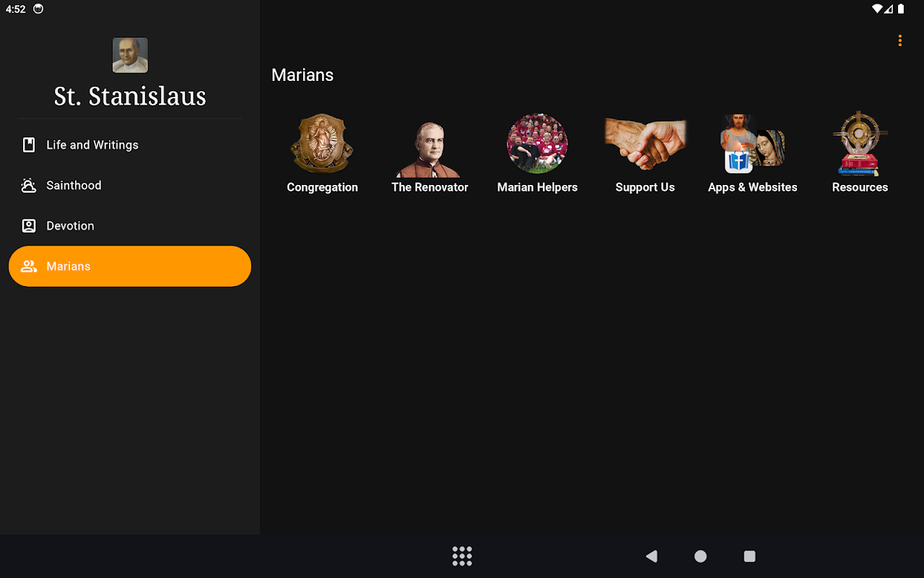
Task: Open the Resources monstrance icon
Action: click(x=860, y=144)
